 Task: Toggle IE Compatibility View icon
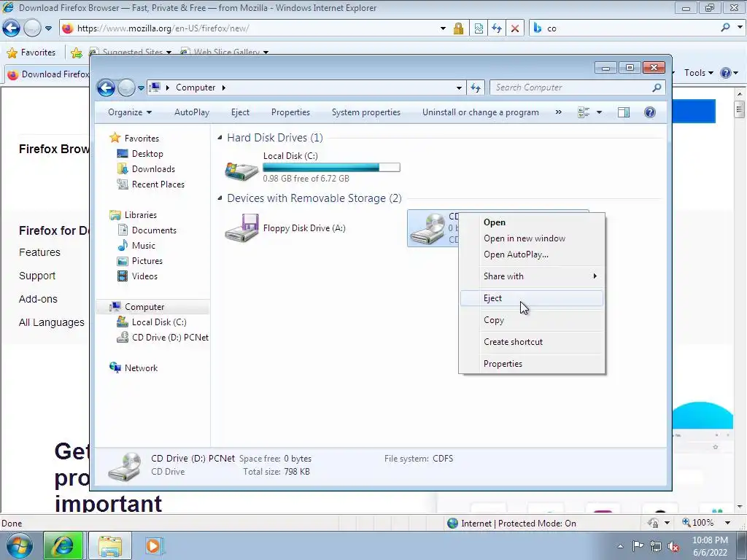(x=479, y=28)
